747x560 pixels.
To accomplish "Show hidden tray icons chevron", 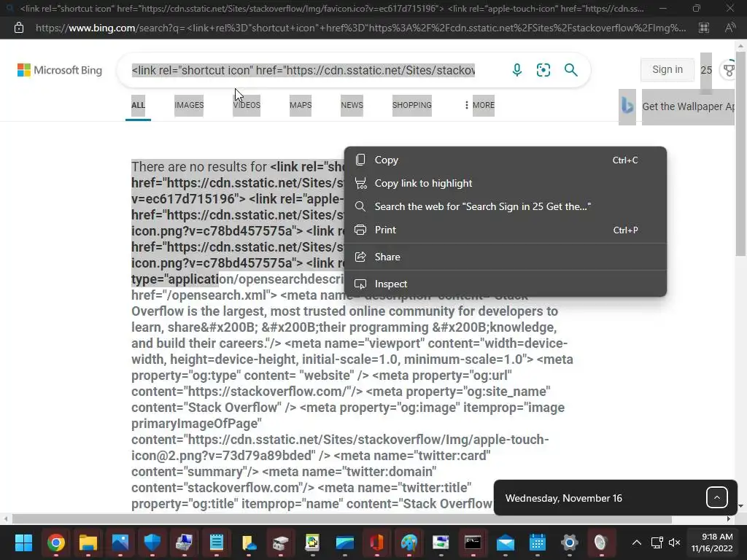I will 636,542.
